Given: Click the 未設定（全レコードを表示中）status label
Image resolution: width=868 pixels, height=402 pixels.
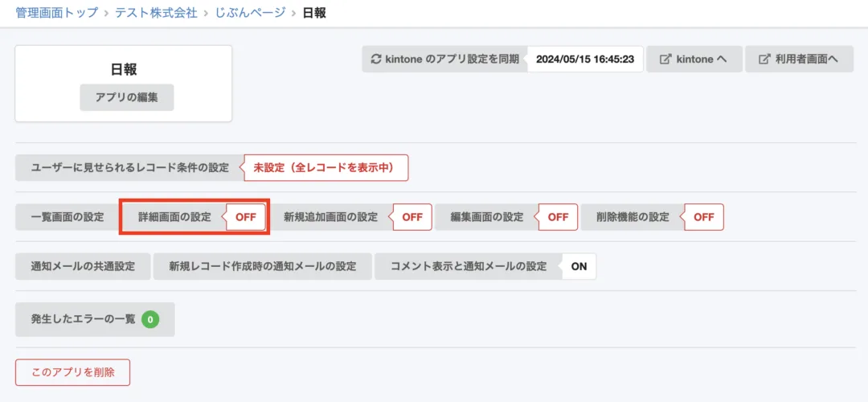Looking at the screenshot, I should coord(326,168).
